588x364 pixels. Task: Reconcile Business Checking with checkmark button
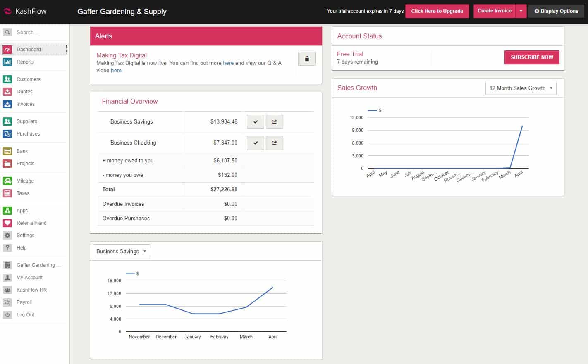pyautogui.click(x=256, y=143)
